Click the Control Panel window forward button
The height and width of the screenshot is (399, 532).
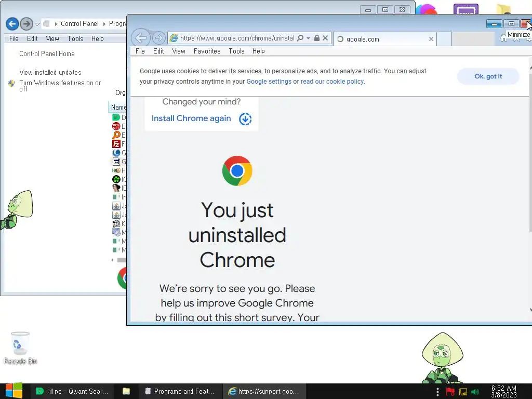click(26, 24)
